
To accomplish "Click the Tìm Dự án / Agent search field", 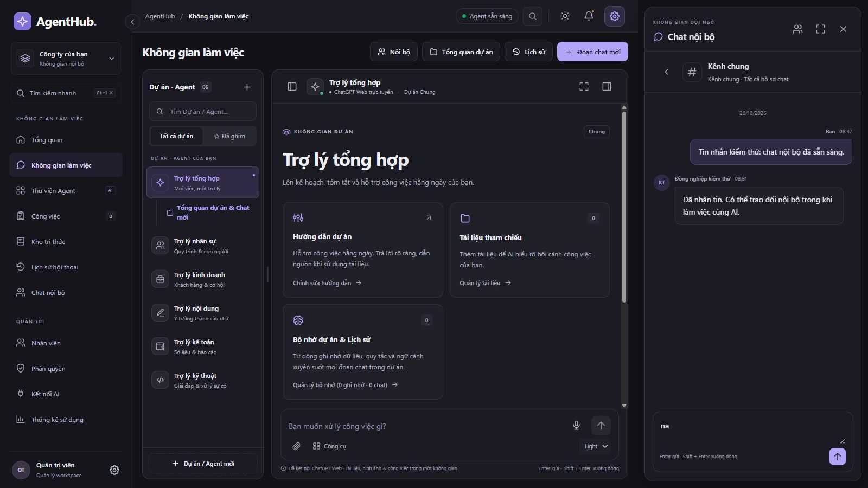I will [x=203, y=112].
